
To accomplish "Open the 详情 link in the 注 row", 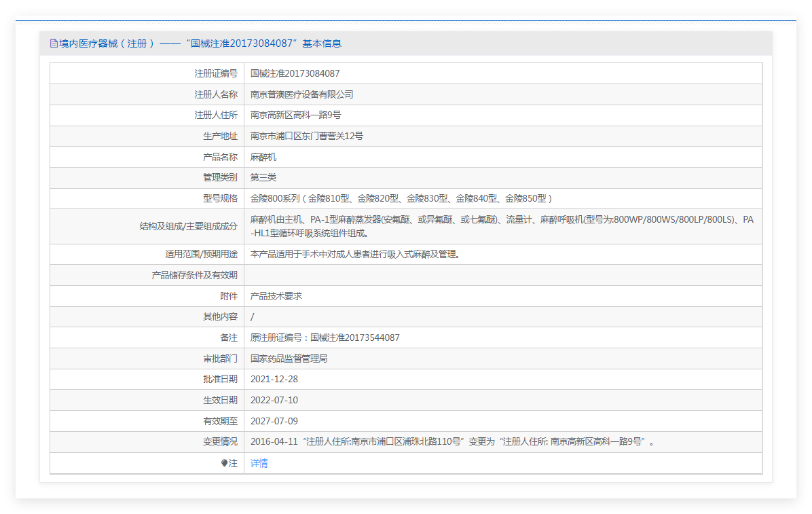I will coord(259,463).
